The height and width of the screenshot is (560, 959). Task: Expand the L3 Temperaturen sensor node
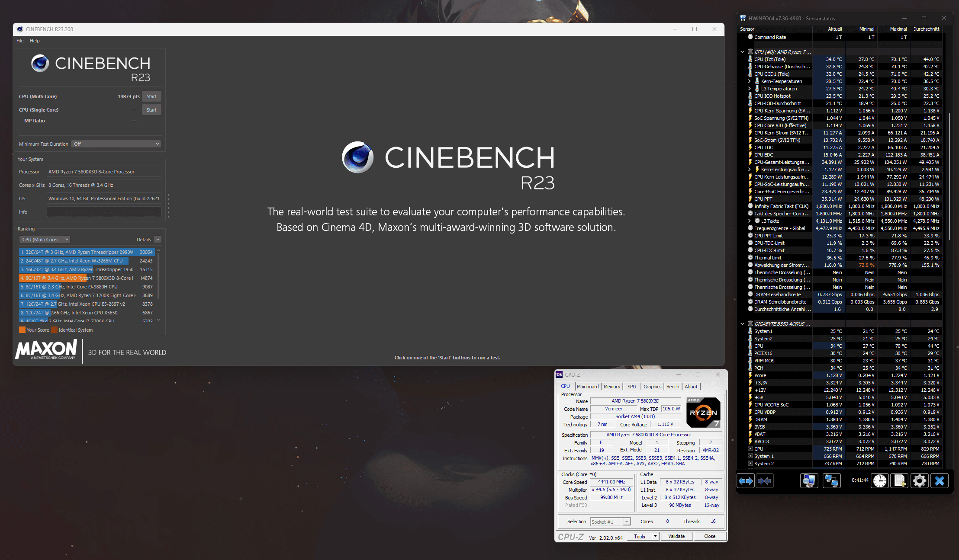[x=750, y=89]
